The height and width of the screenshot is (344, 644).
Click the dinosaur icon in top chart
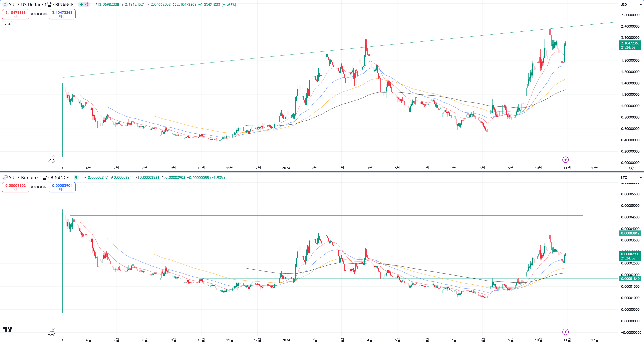point(52,159)
